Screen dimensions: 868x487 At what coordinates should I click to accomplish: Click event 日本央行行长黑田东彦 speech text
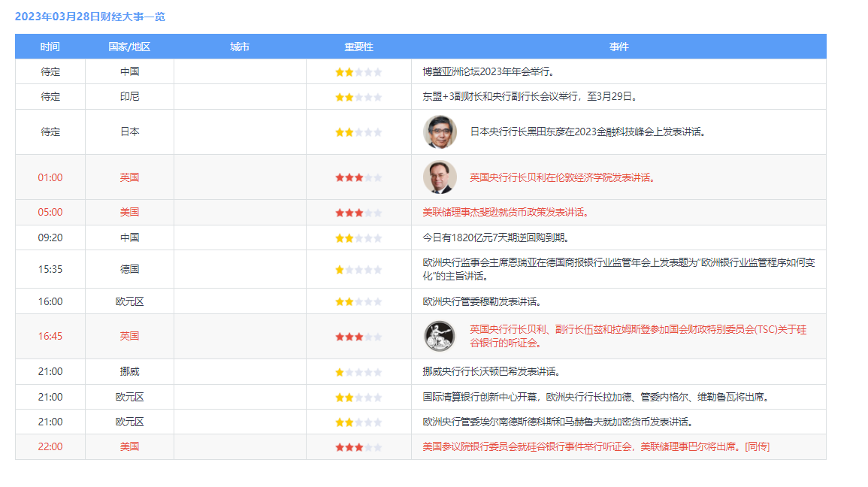(x=588, y=132)
